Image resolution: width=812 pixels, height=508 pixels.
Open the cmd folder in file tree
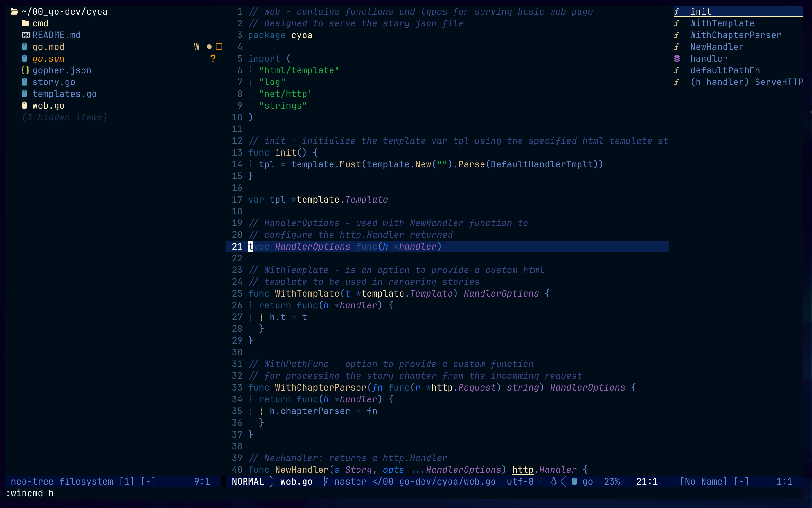tap(40, 23)
